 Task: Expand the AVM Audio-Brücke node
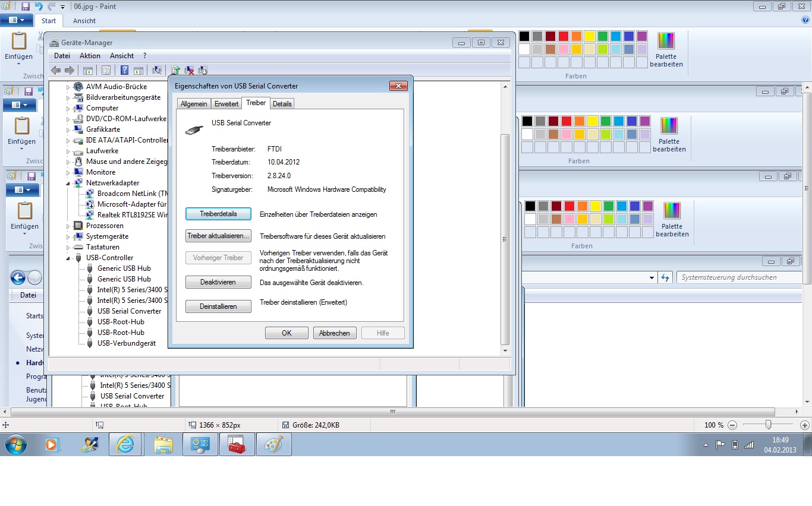(68, 87)
